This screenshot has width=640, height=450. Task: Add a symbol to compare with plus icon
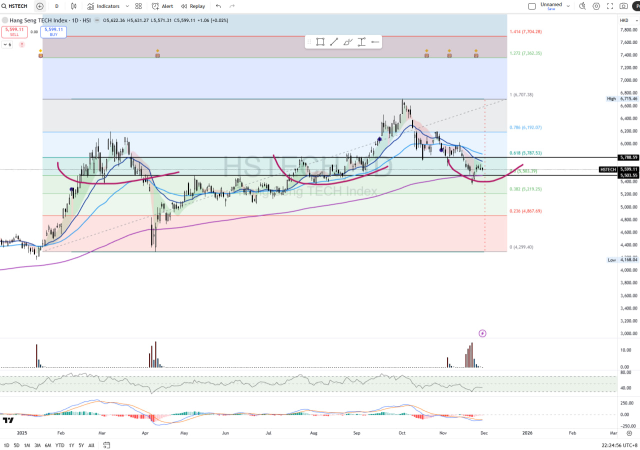click(x=40, y=6)
